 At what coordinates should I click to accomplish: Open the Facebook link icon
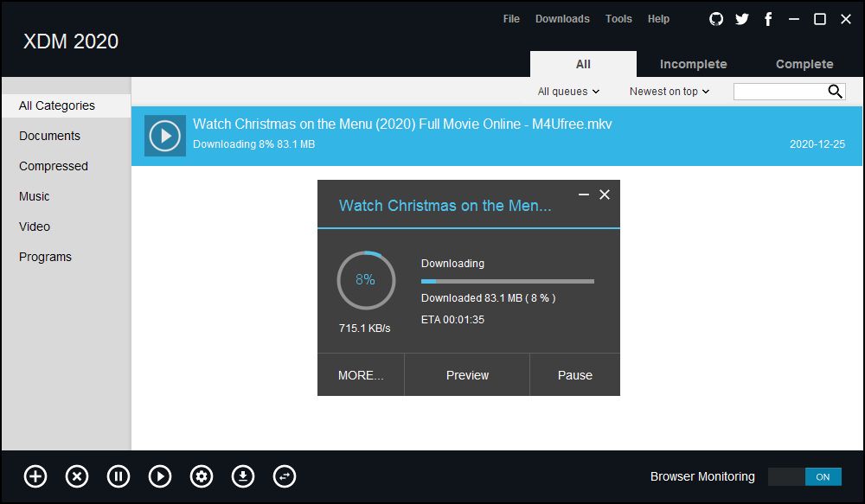pos(768,19)
